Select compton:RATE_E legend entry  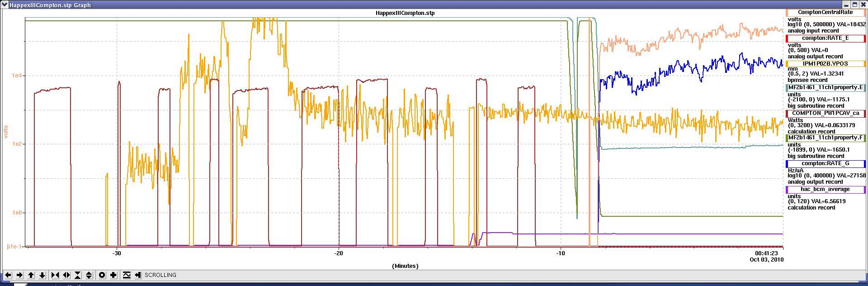(826, 38)
